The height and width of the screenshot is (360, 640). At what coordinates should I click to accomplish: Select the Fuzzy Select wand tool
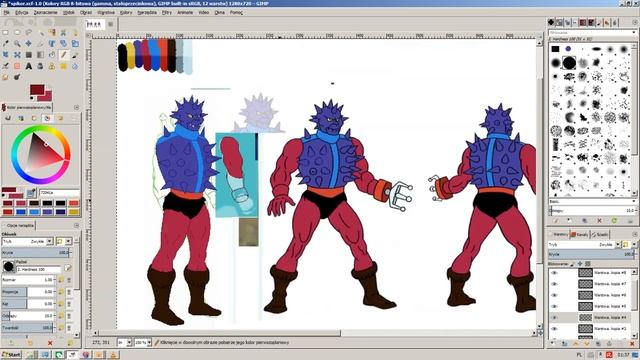tap(40, 32)
